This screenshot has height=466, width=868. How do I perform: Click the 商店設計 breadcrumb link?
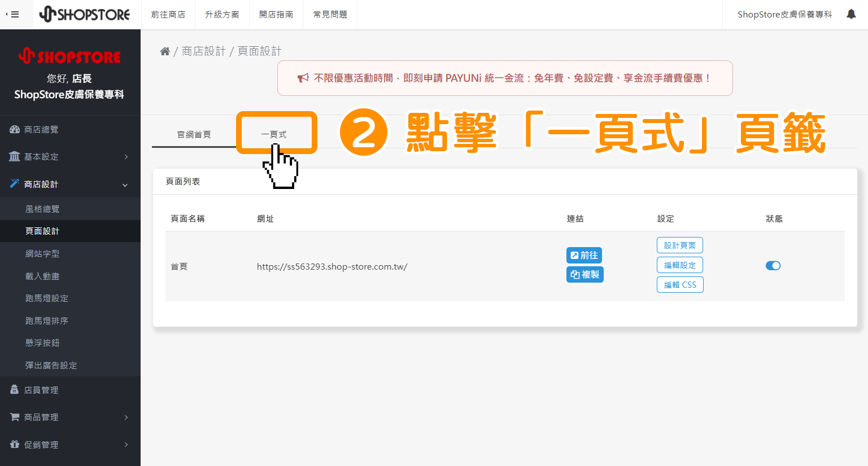(203, 51)
